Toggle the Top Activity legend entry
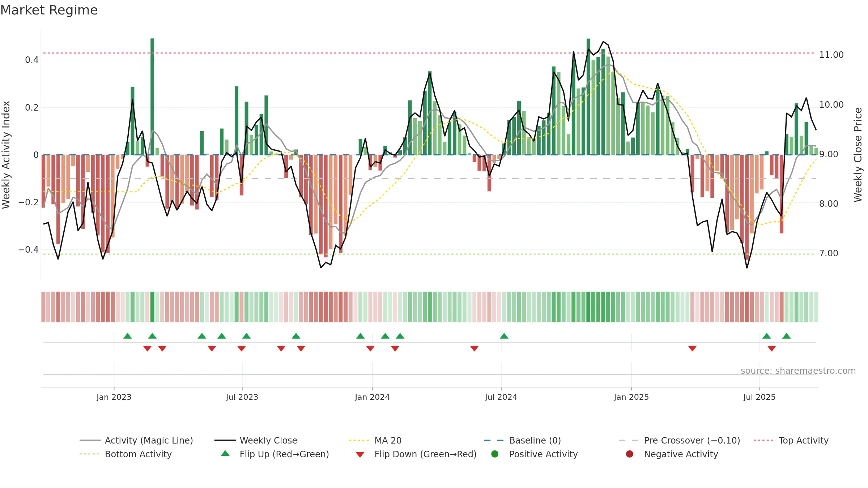 coord(791,440)
